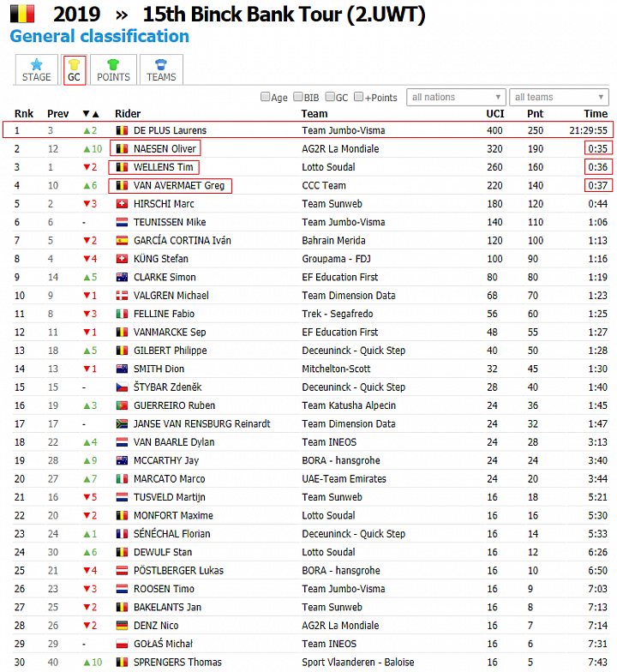Image resolution: width=617 pixels, height=672 pixels.
Task: Tick the BIB checkbox
Action: click(298, 97)
